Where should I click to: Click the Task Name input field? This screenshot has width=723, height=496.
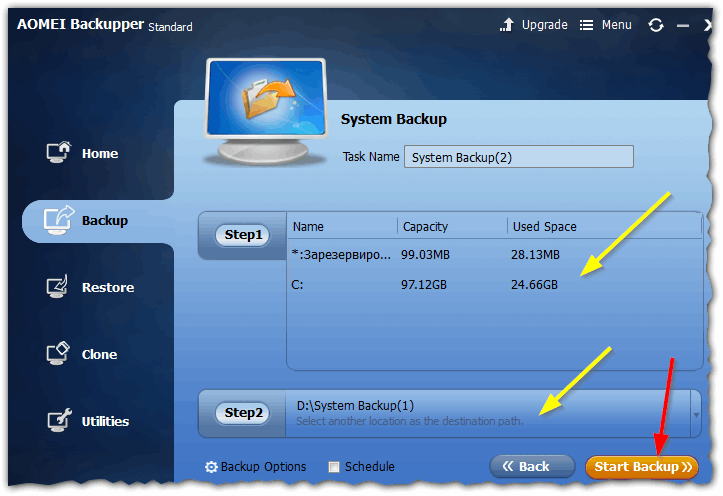point(518,157)
